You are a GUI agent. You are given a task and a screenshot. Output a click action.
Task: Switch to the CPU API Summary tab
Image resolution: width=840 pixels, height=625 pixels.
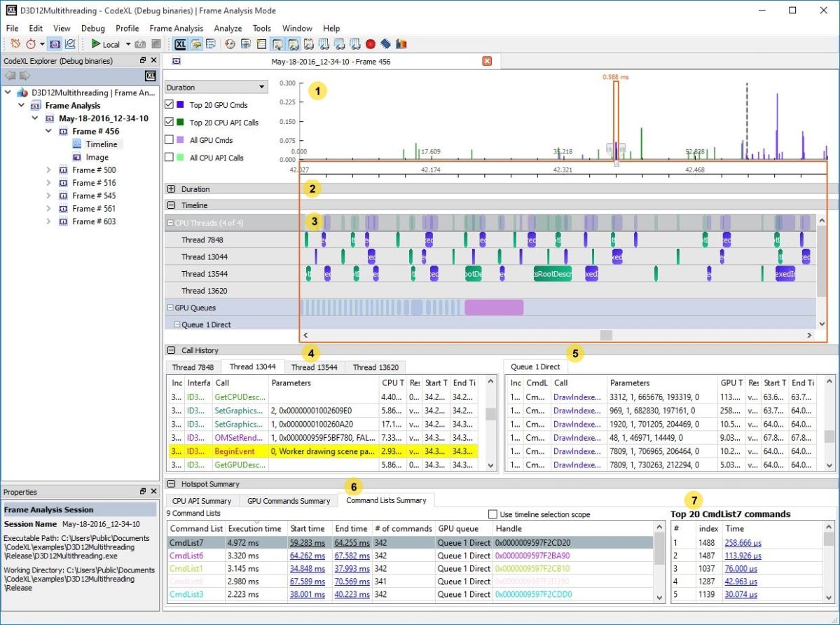coord(202,501)
